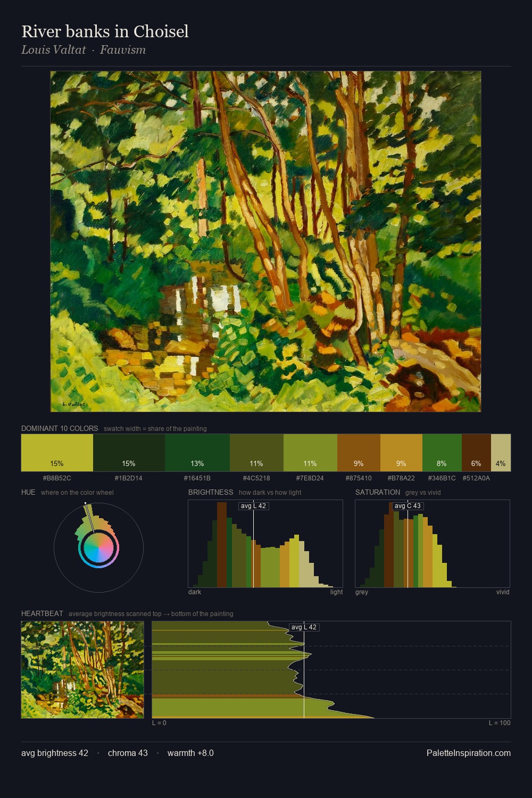
Task: Click the 'avg C 43' saturation label
Action: [x=408, y=506]
